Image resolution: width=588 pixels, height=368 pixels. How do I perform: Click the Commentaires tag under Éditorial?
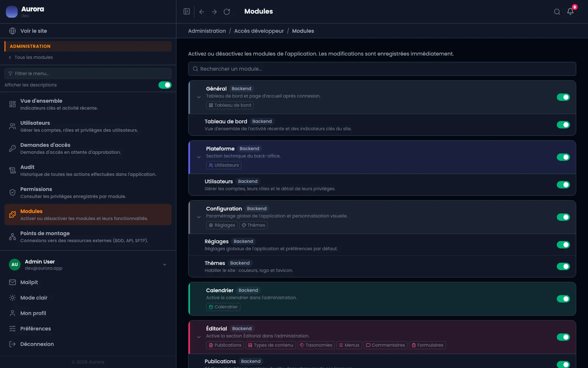tap(385, 345)
